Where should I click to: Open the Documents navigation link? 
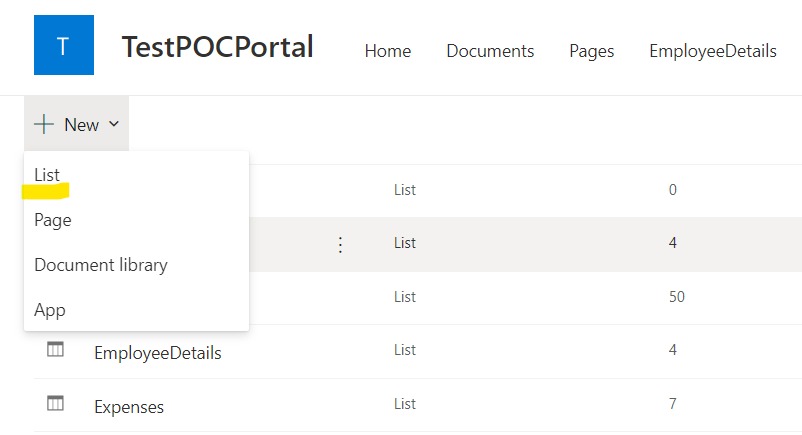490,51
